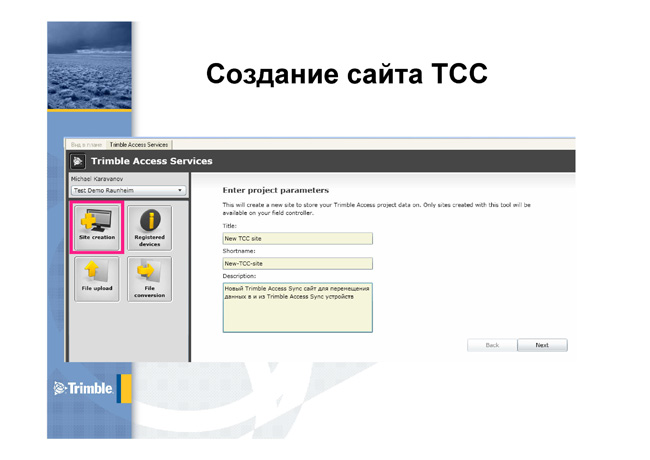
Task: Click the Michael Karavanov user name
Action: click(x=97, y=179)
